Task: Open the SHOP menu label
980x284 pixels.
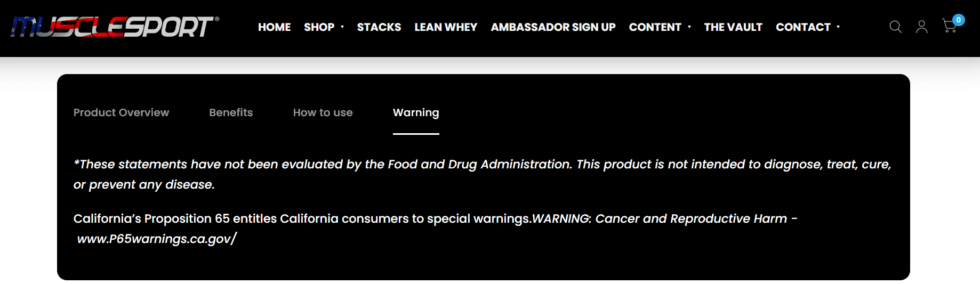Action: click(x=319, y=27)
